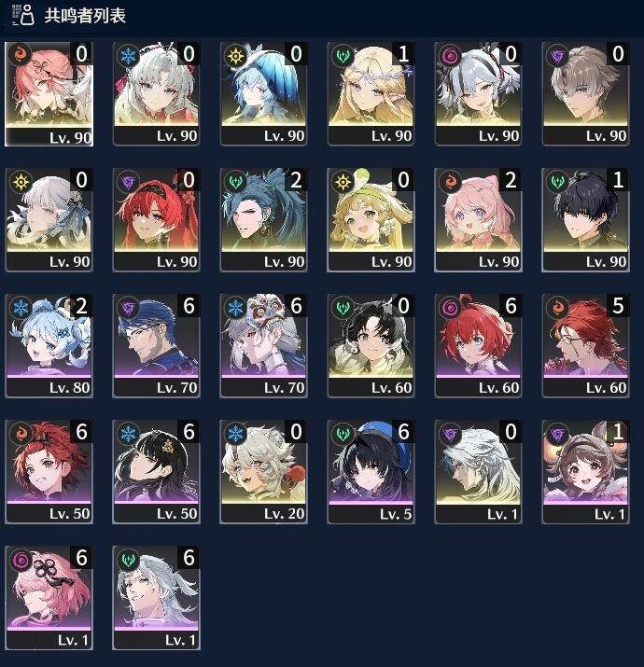
Task: Pick the brown-haired girl Electro resonator at Lv. 1
Action: click(586, 471)
